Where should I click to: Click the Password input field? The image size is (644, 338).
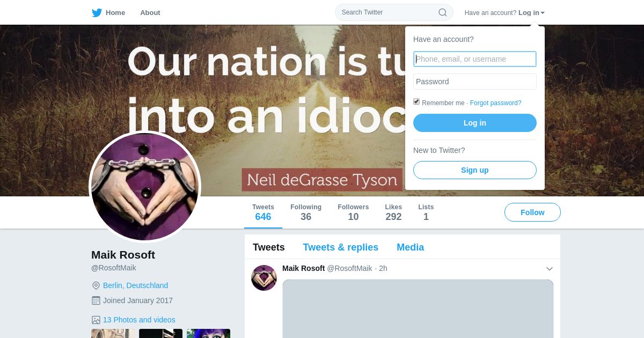point(475,82)
